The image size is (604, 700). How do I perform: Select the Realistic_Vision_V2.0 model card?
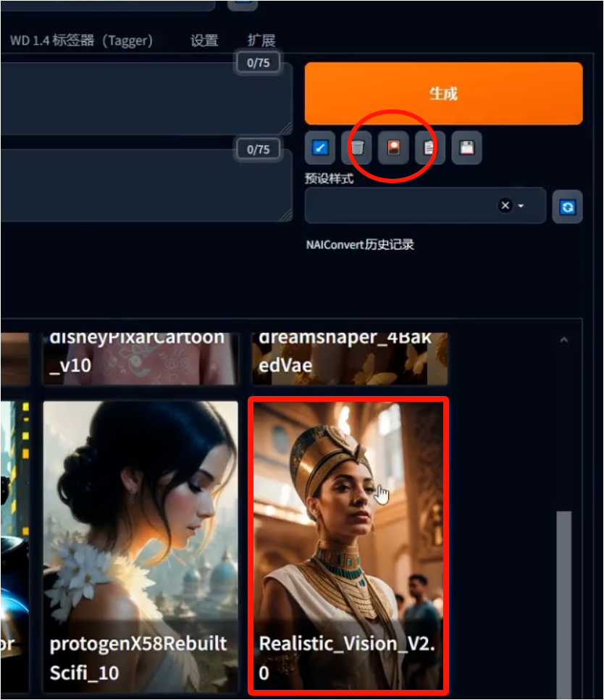click(x=348, y=546)
